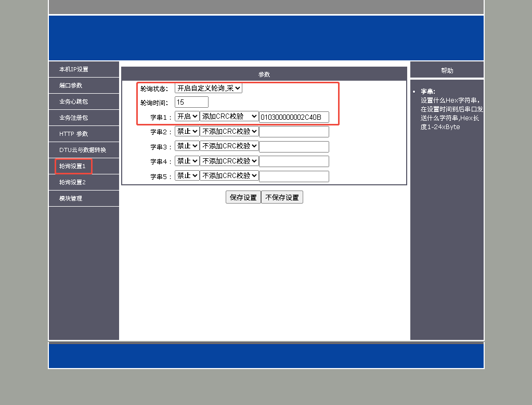
Task: Expand 字串3 不添加CRC校验 dropdown
Action: [229, 146]
